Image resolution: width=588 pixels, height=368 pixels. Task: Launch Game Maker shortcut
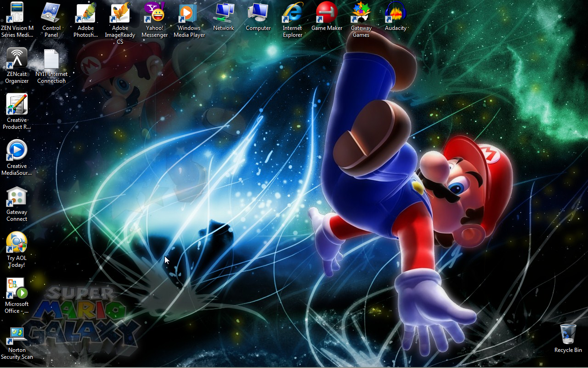click(x=327, y=13)
